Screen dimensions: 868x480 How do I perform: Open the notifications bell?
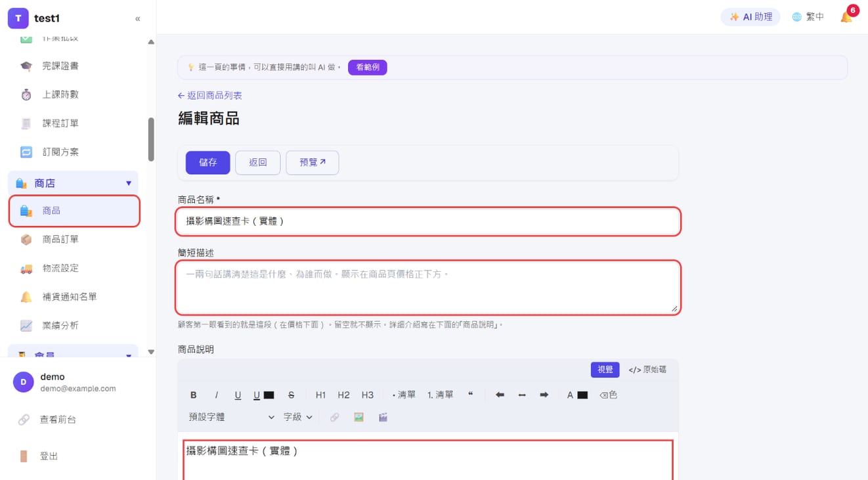point(846,17)
